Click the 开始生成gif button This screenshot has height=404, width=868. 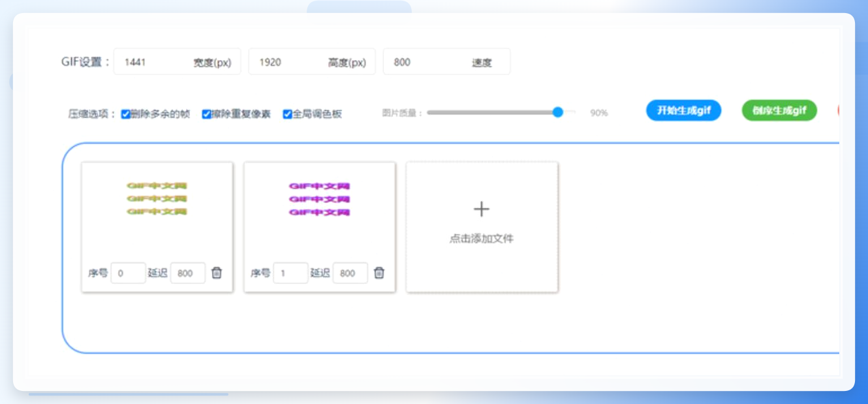683,110
